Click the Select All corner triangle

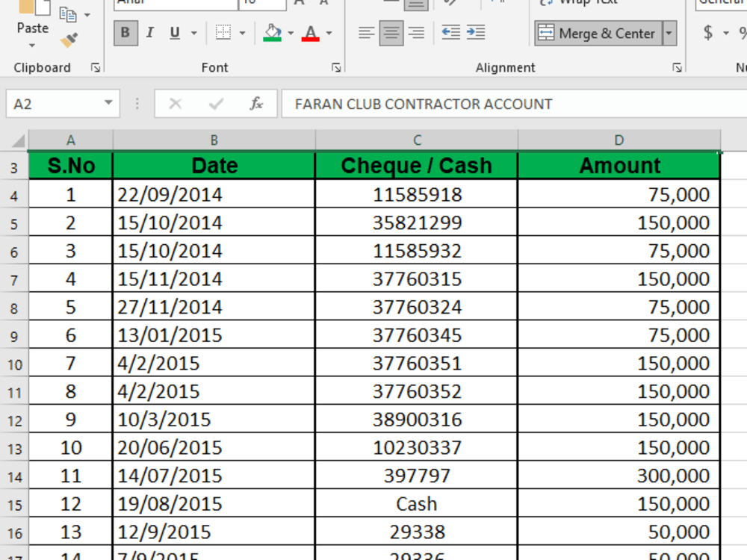point(17,141)
